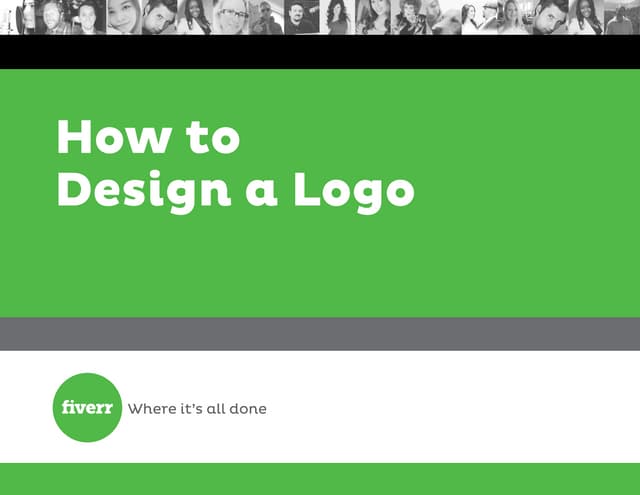The height and width of the screenshot is (495, 640).
Task: Open the man standing outdoors photo at far right
Action: coord(622,17)
